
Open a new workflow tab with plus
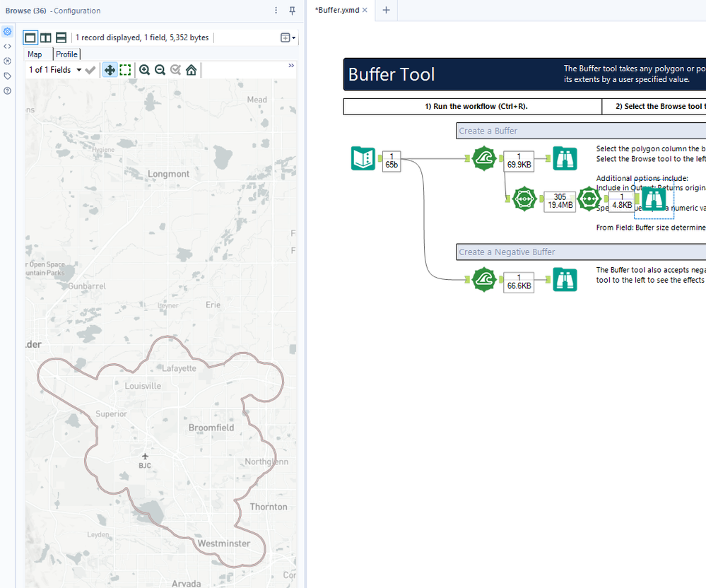(x=386, y=10)
